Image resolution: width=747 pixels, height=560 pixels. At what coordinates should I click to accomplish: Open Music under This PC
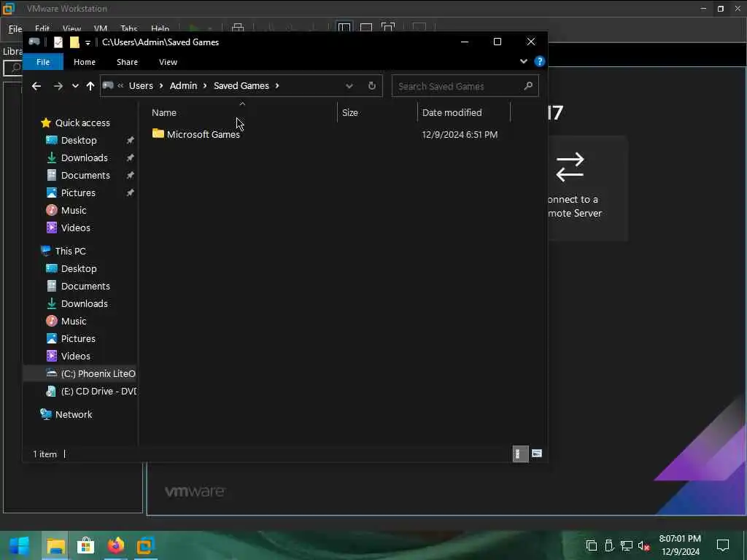[x=74, y=321]
